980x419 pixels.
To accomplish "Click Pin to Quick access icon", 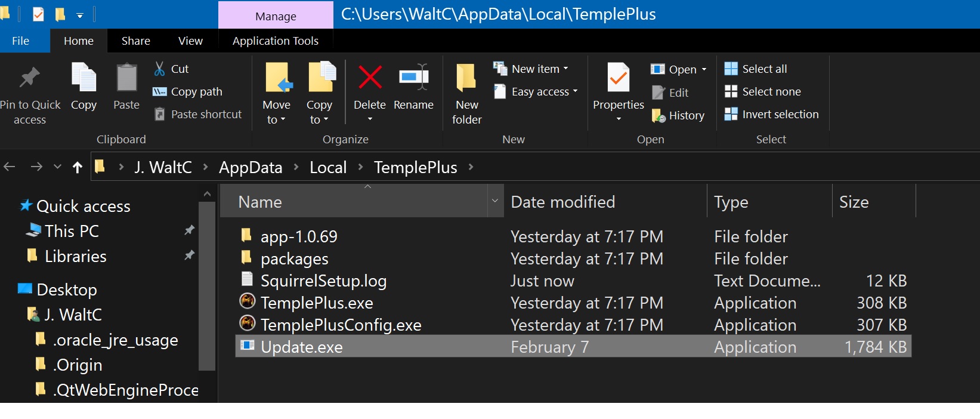I will (29, 78).
